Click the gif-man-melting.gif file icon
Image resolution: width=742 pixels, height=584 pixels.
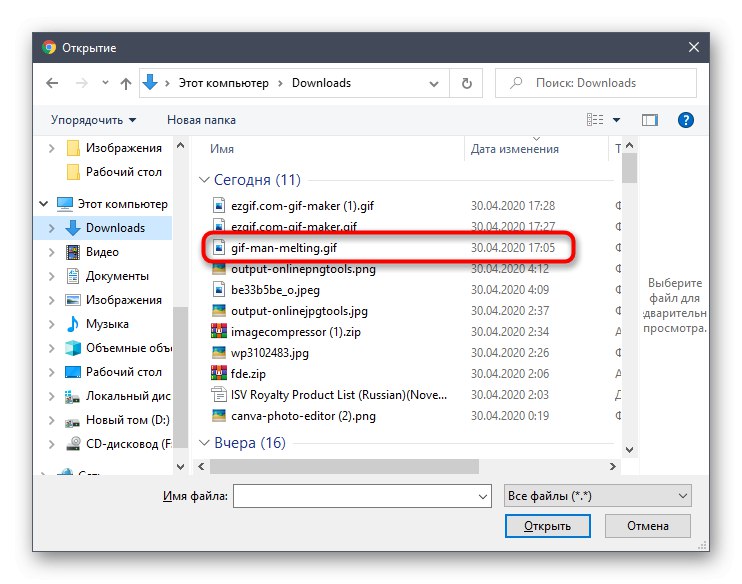coord(219,247)
